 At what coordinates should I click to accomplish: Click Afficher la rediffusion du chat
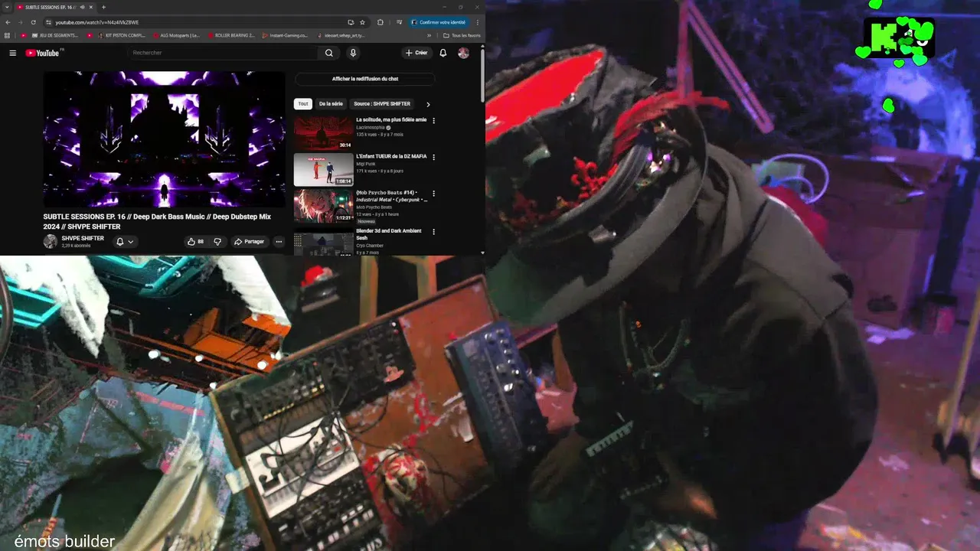[x=365, y=79]
